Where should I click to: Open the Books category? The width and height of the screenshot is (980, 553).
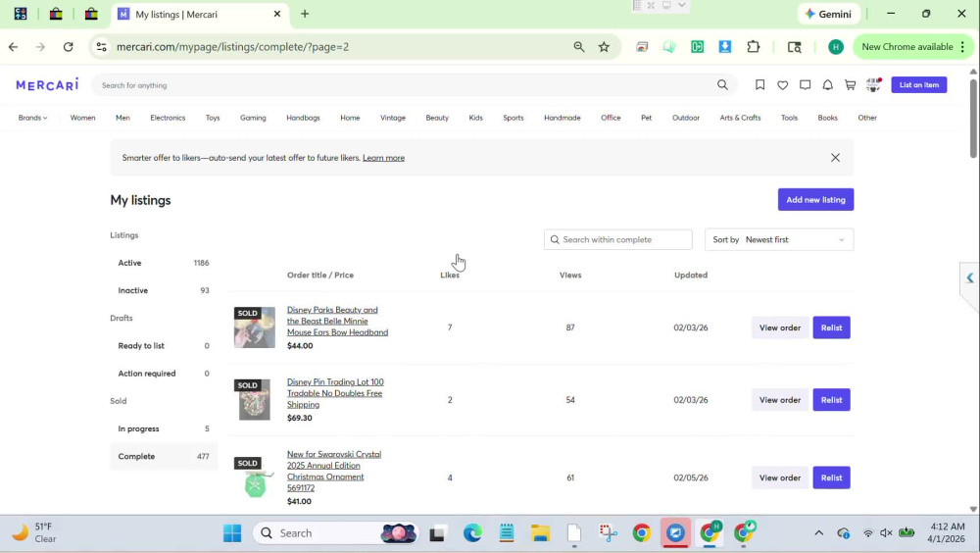pos(827,118)
